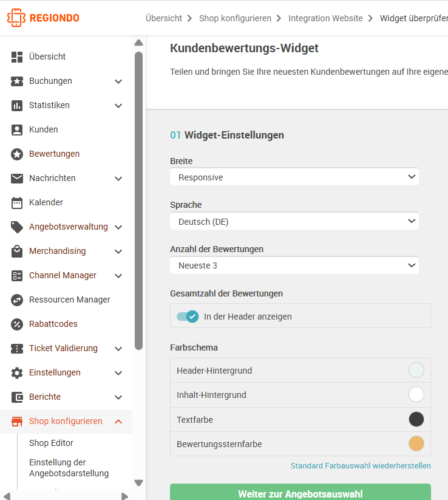Click horizontal scroll left arrow
Image resolution: width=448 pixels, height=500 pixels.
coord(7,496)
